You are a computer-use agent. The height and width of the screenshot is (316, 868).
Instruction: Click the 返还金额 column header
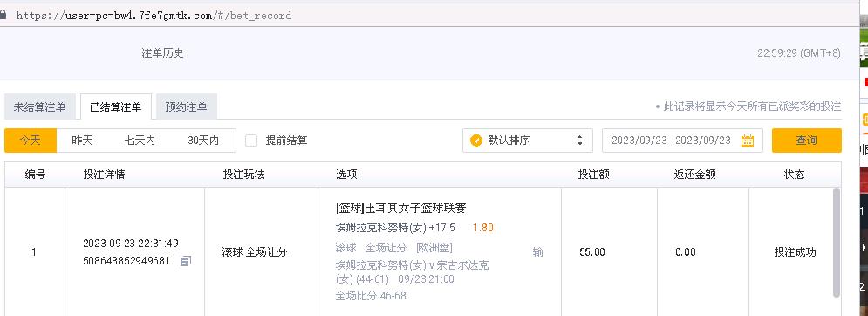pyautogui.click(x=695, y=175)
